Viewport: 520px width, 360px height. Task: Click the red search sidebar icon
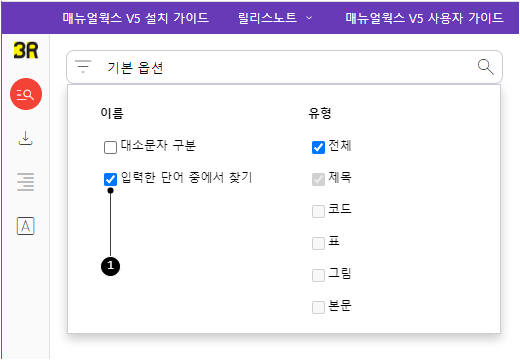pyautogui.click(x=26, y=94)
